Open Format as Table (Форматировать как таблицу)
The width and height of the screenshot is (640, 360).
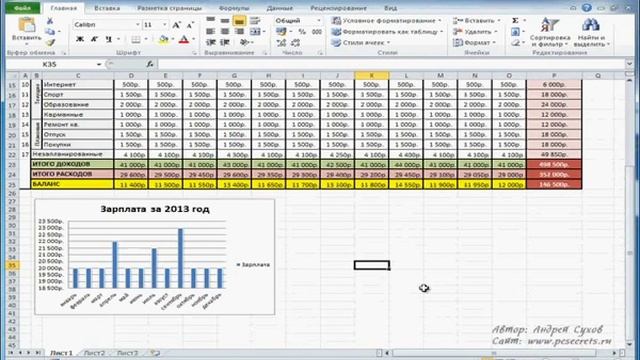[387, 31]
